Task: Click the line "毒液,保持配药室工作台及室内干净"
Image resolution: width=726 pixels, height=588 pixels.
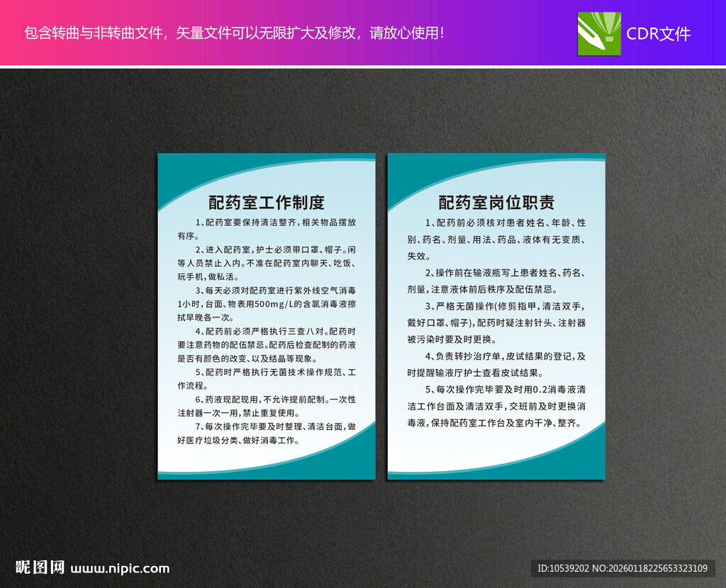Action: point(494,423)
